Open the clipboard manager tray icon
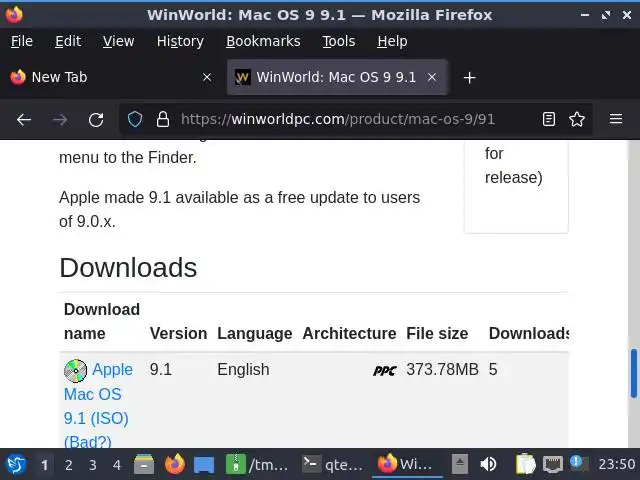The image size is (640, 480). point(525,464)
